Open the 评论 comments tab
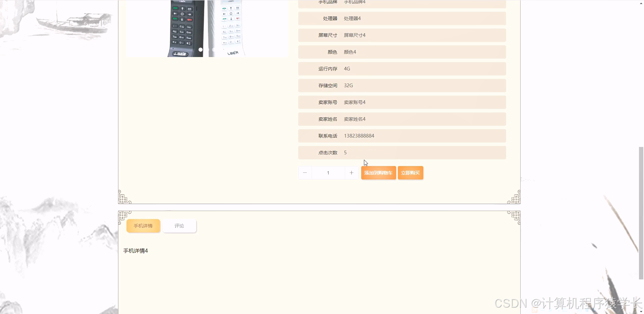644x314 pixels. 179,226
